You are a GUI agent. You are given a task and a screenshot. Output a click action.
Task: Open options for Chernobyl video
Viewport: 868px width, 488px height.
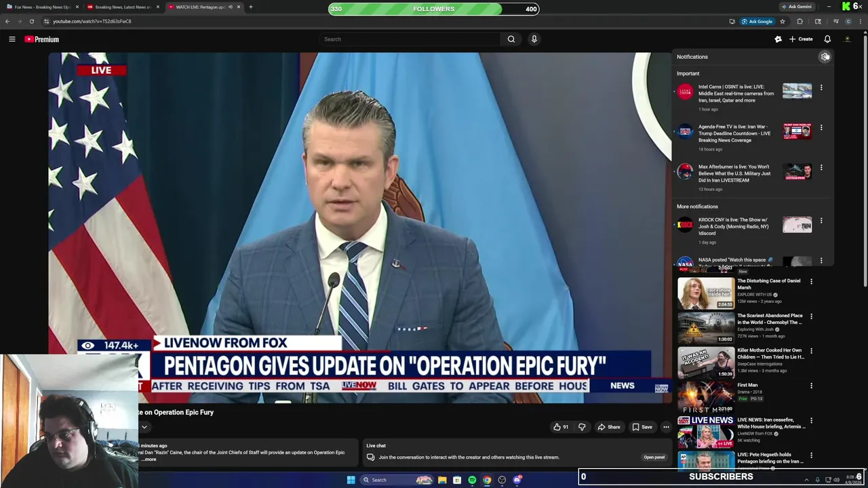pyautogui.click(x=811, y=316)
